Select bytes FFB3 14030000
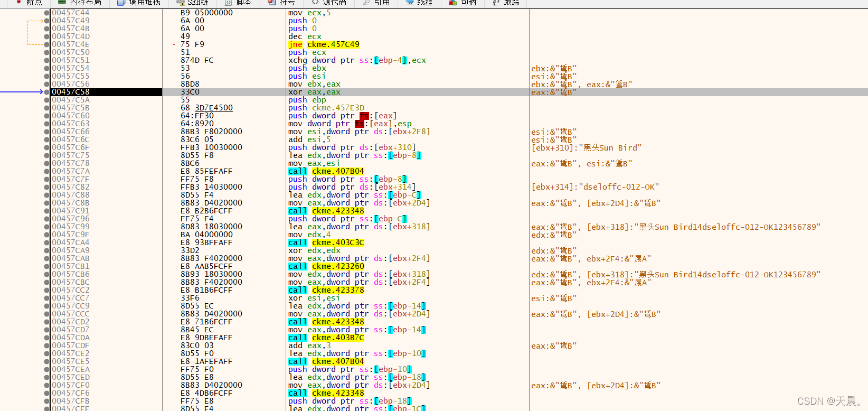 pos(211,187)
